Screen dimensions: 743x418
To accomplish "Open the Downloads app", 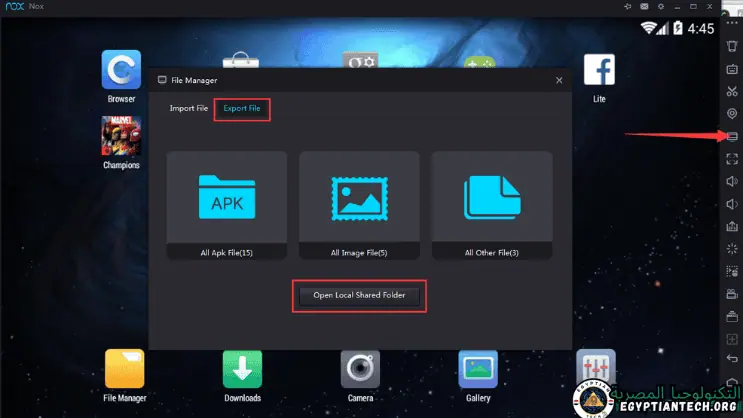I will pos(242,369).
